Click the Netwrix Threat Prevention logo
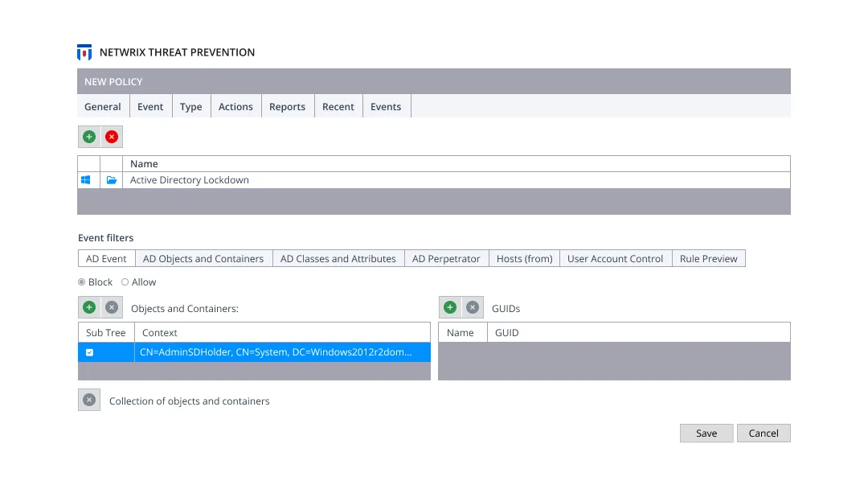 coord(84,52)
